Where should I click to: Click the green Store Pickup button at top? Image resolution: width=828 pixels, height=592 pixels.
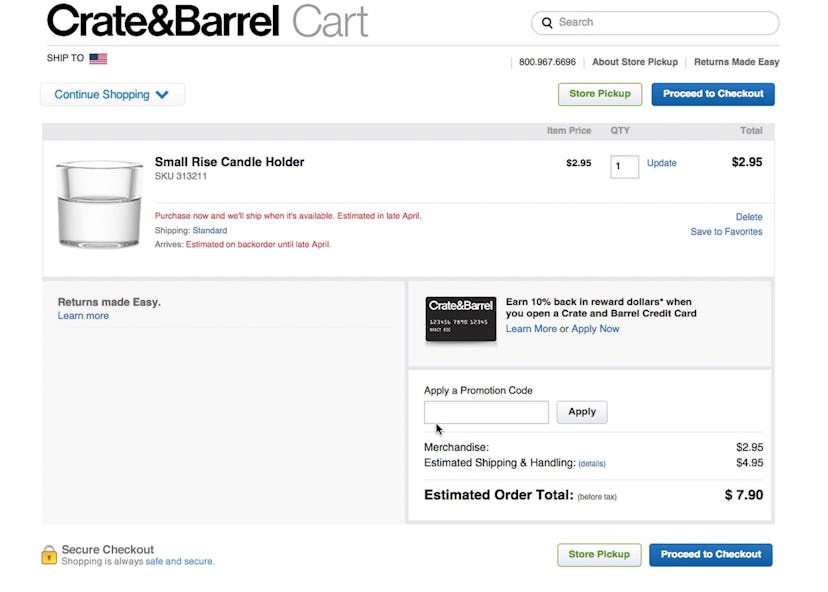tap(599, 94)
